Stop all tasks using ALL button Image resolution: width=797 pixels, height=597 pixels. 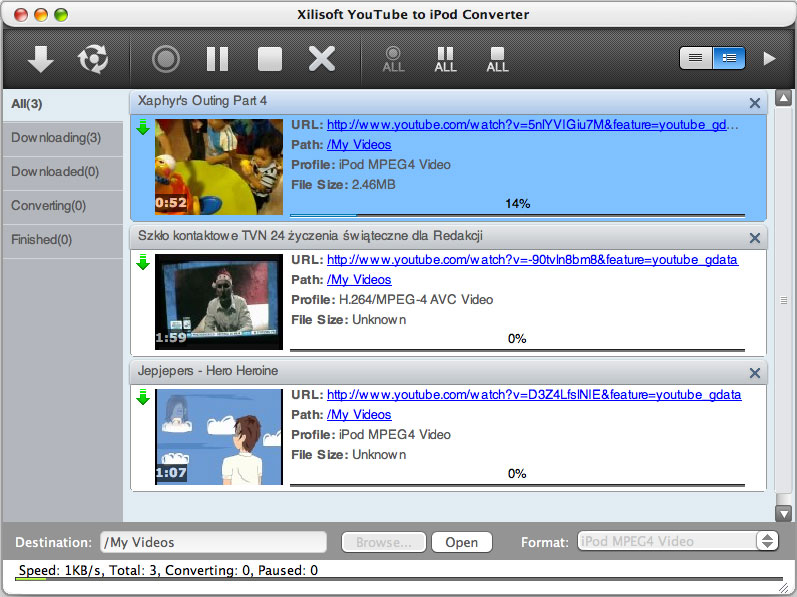(497, 59)
